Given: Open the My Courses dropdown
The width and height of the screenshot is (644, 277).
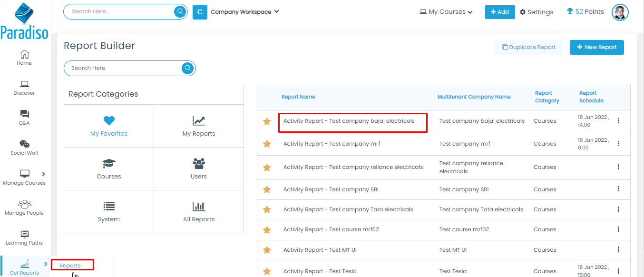Looking at the screenshot, I should click(x=446, y=12).
